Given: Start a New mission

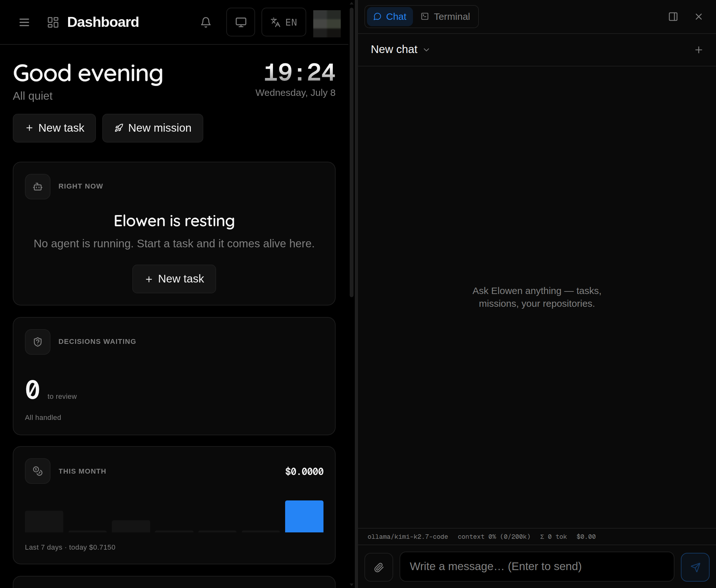Looking at the screenshot, I should coord(153,128).
